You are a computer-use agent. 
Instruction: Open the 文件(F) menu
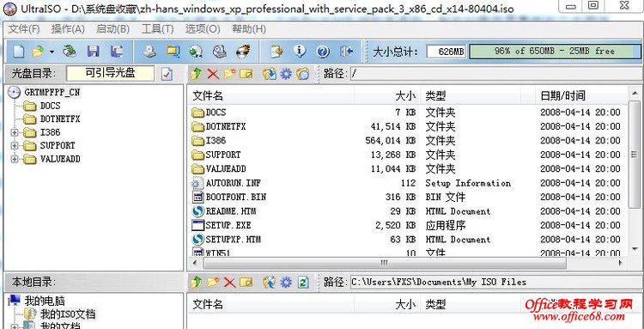click(x=24, y=29)
